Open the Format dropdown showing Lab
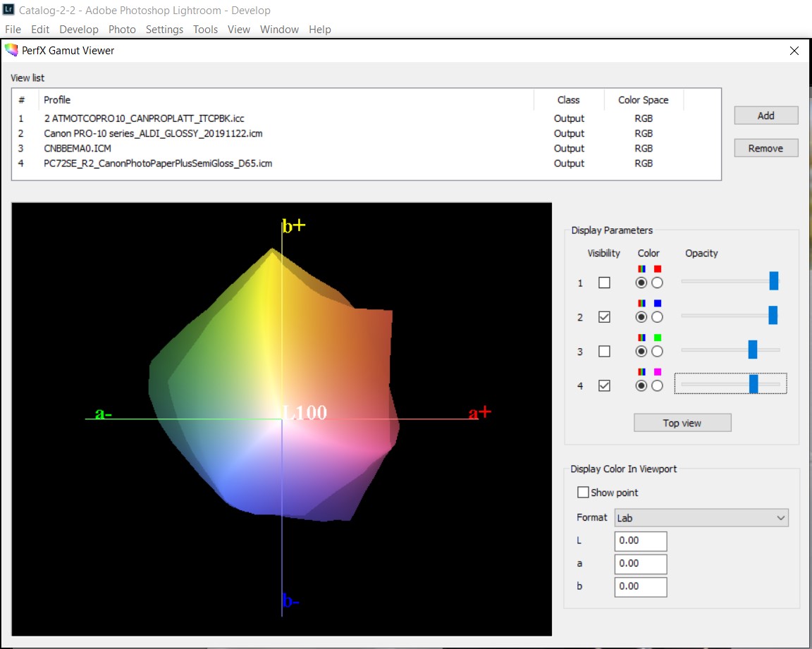Viewport: 812px width, 649px height. (x=701, y=518)
